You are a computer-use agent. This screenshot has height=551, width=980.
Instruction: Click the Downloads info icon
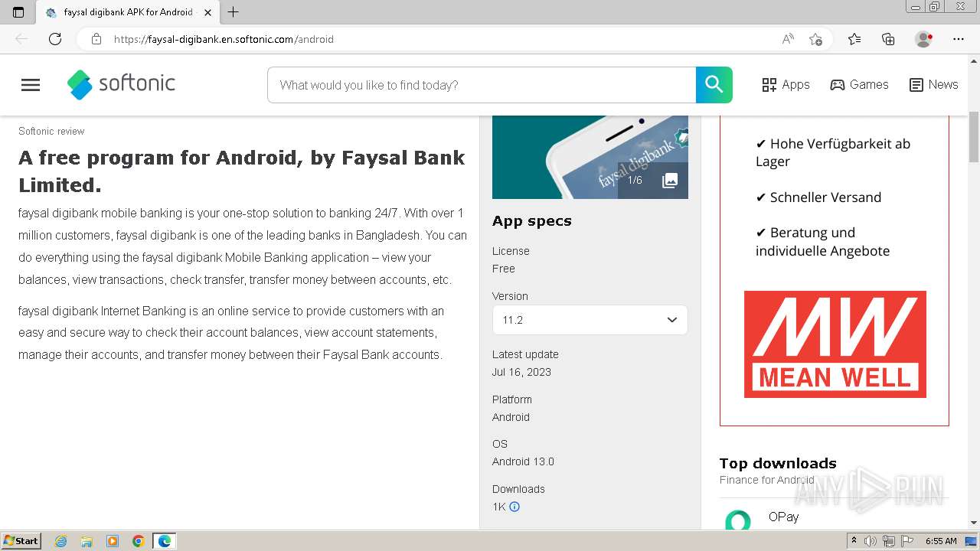point(514,507)
